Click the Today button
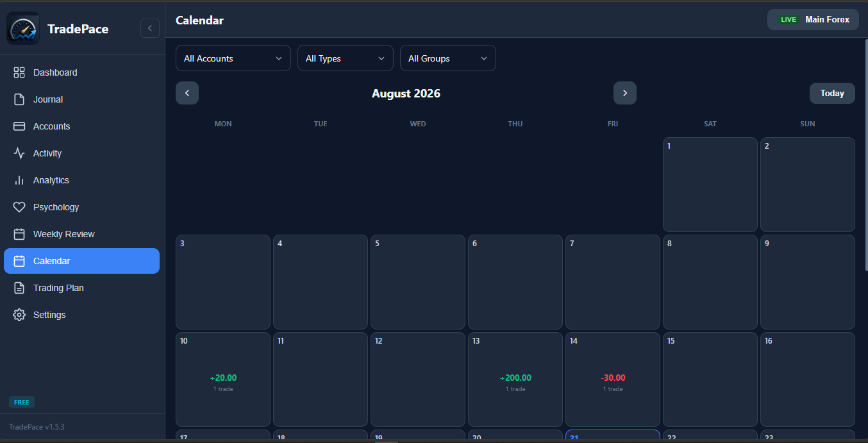The height and width of the screenshot is (443, 868). [832, 93]
